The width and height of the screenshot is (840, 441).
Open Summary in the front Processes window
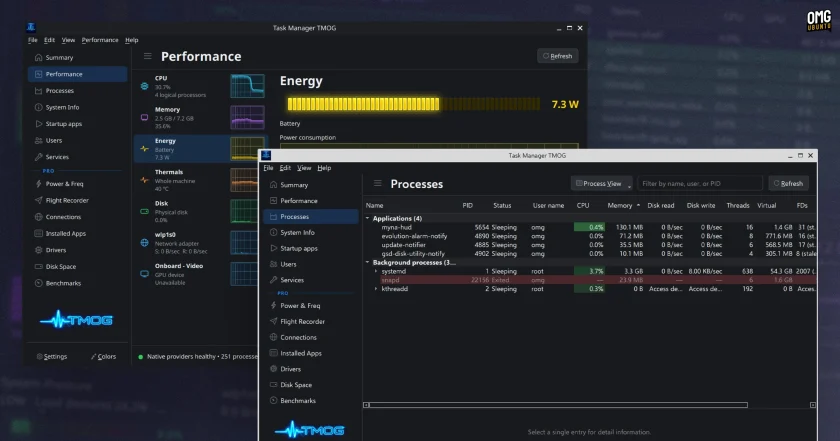tap(289, 185)
